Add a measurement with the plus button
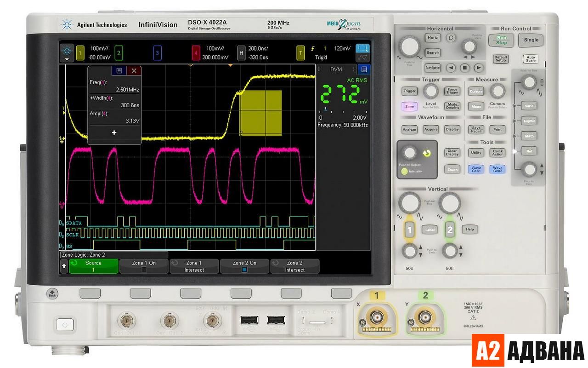Image resolution: width=588 pixels, height=368 pixels. click(114, 132)
